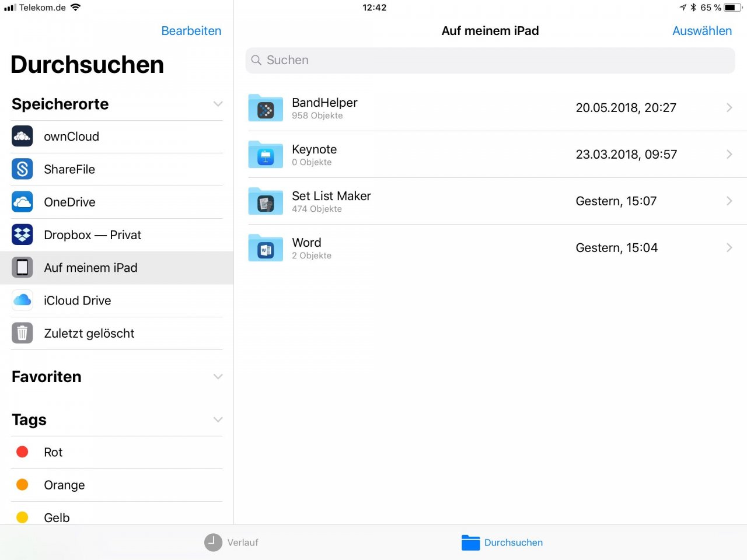Tap the Set List Maker folder name
This screenshot has width=747, height=560.
[331, 196]
